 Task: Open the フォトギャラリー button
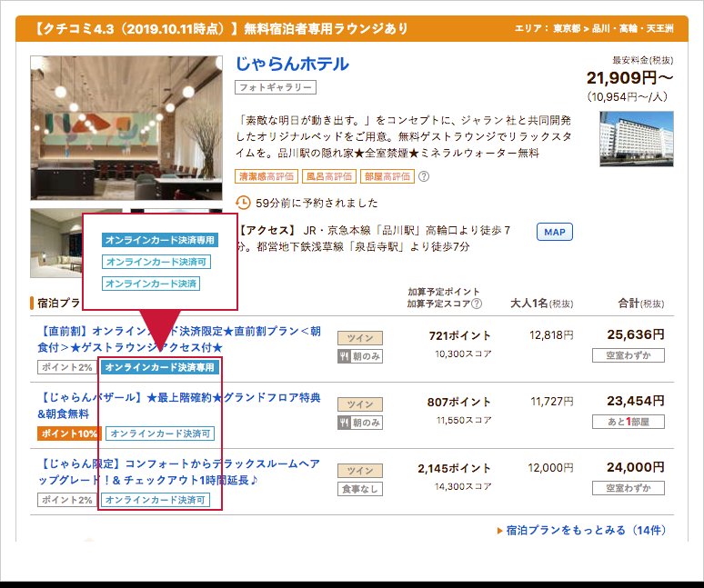pyautogui.click(x=276, y=87)
